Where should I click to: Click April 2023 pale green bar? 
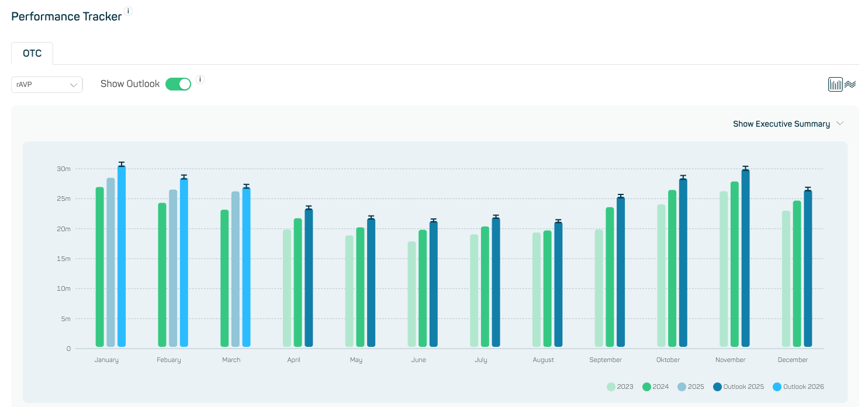tap(287, 288)
